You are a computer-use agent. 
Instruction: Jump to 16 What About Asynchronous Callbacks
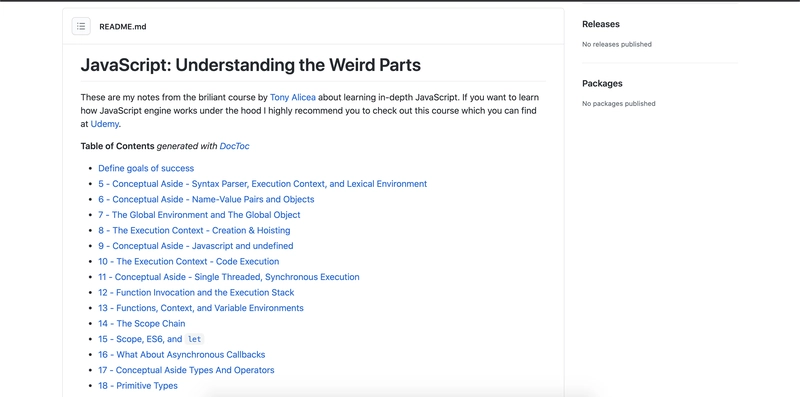click(182, 355)
